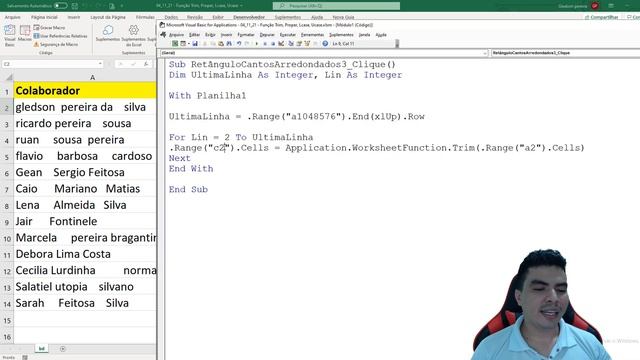Click the 'End Sub' code line

click(188, 189)
